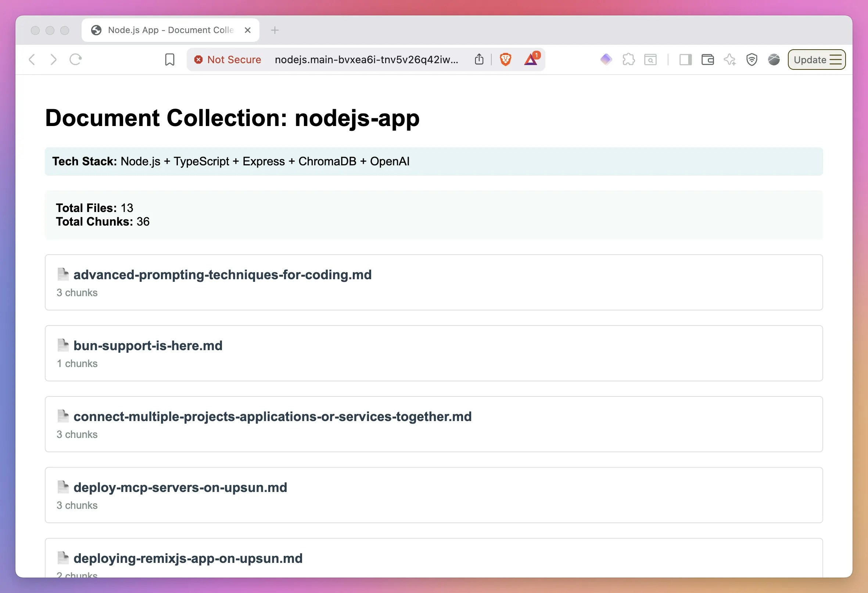The height and width of the screenshot is (593, 868).
Task: Open the Leo purple diamond dropdown
Action: pos(606,60)
